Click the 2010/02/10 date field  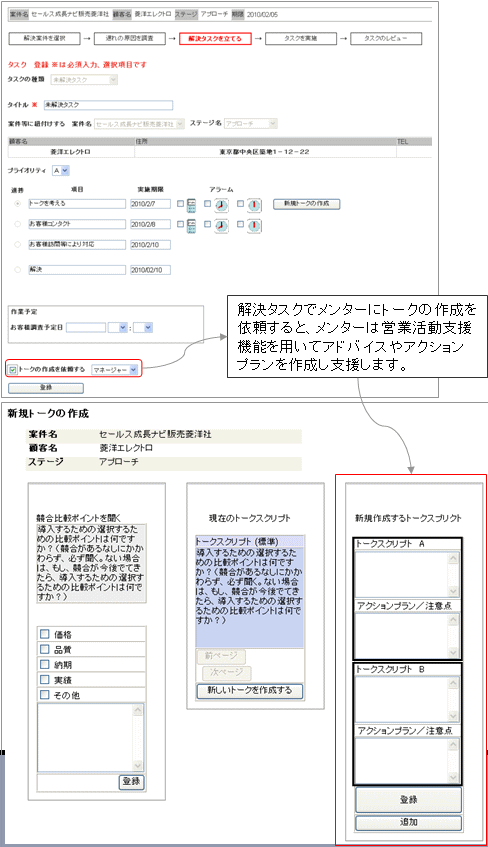pos(150,270)
